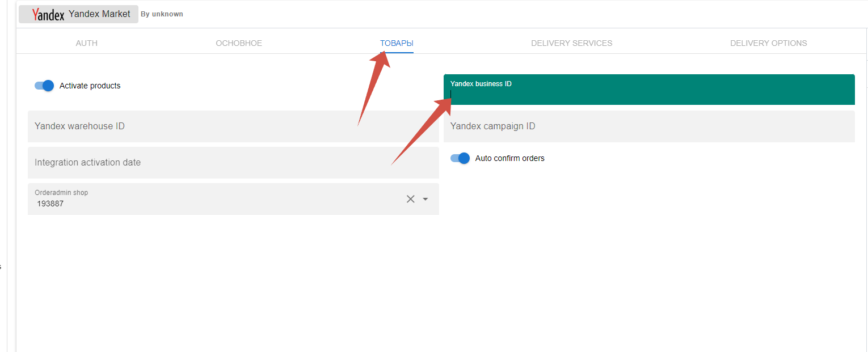868x352 pixels.
Task: Open the ОСНОВНОЕ tab
Action: coord(239,43)
